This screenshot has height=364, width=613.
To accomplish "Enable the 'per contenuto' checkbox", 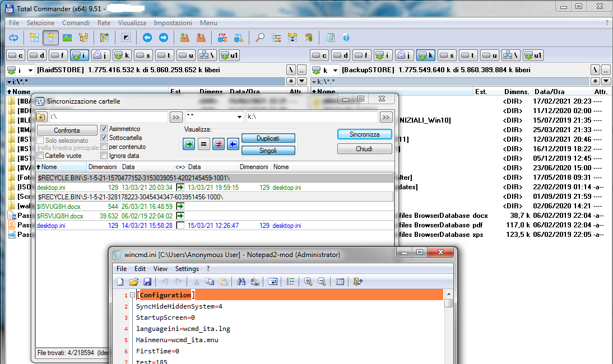I will pyautogui.click(x=104, y=147).
